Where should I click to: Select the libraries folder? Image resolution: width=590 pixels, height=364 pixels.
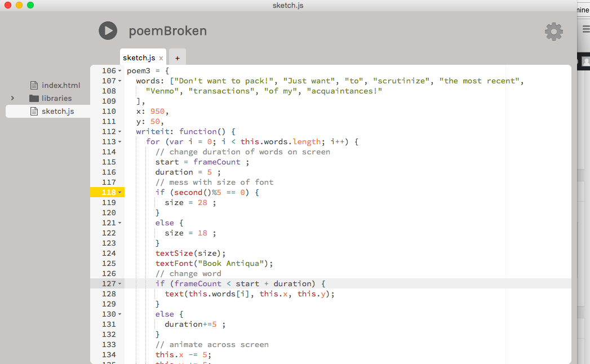coord(56,98)
